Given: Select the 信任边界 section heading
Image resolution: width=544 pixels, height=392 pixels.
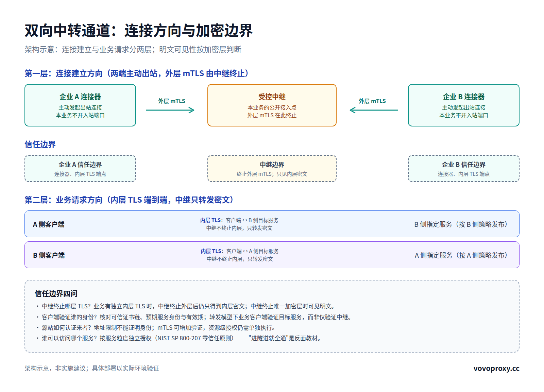Looking at the screenshot, I should pos(40,144).
